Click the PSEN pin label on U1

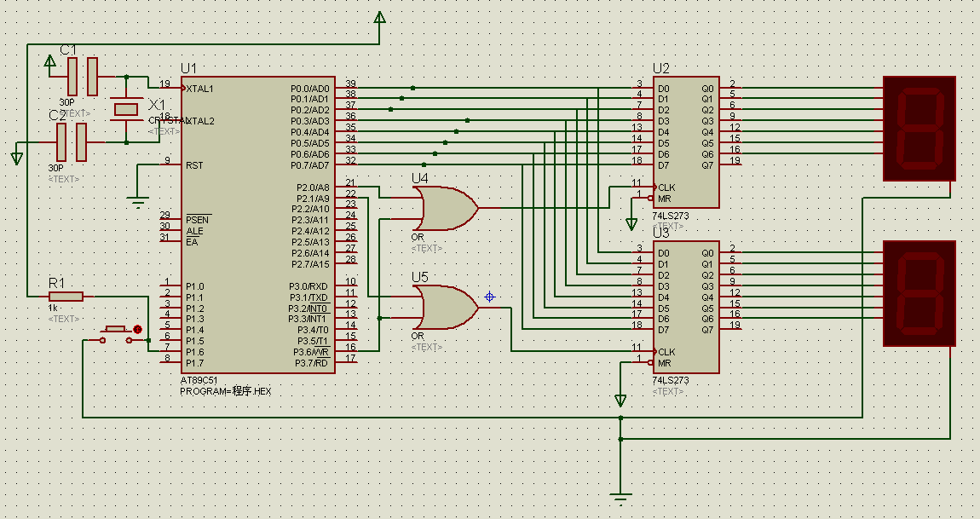pos(198,220)
